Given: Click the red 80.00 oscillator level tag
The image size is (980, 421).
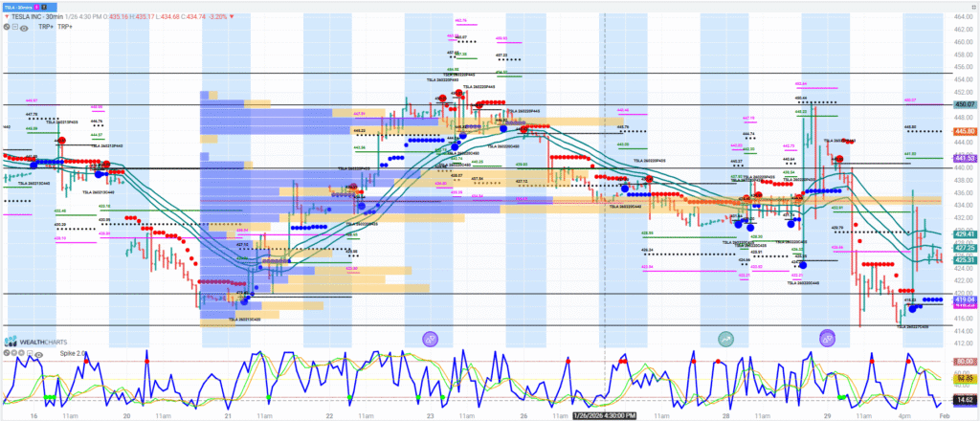Looking at the screenshot, I should [x=962, y=362].
